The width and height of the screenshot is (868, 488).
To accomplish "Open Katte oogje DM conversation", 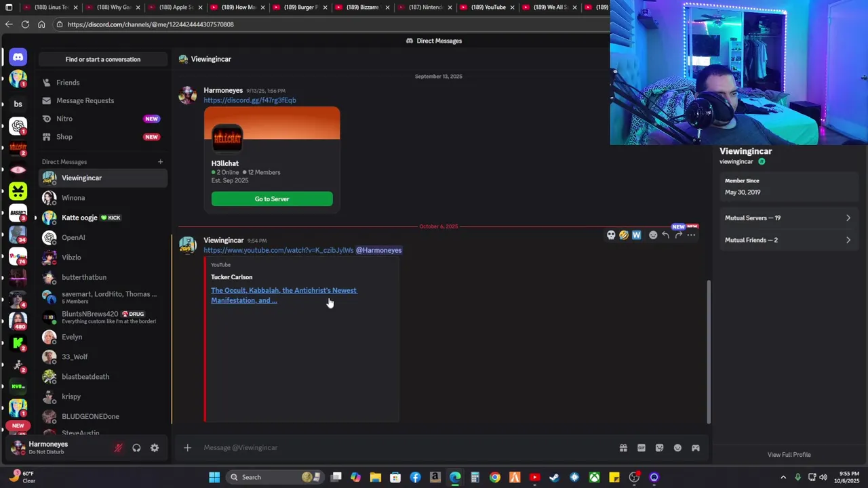I will tap(102, 218).
